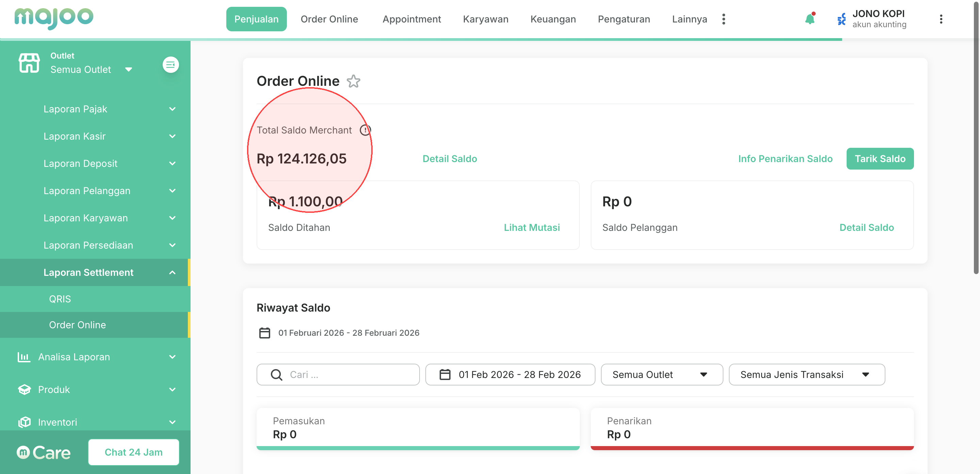The width and height of the screenshot is (980, 474).
Task: Open account options kebab menu
Action: tap(941, 19)
